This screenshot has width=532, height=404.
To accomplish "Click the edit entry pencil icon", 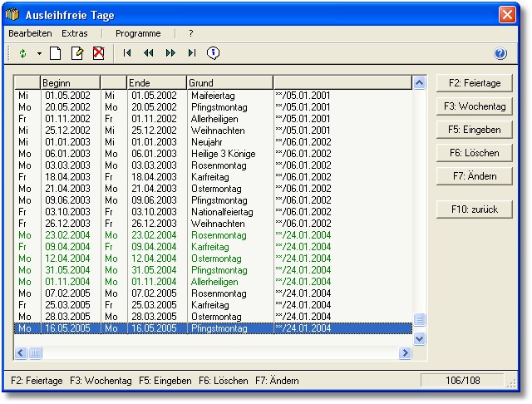I will (77, 53).
